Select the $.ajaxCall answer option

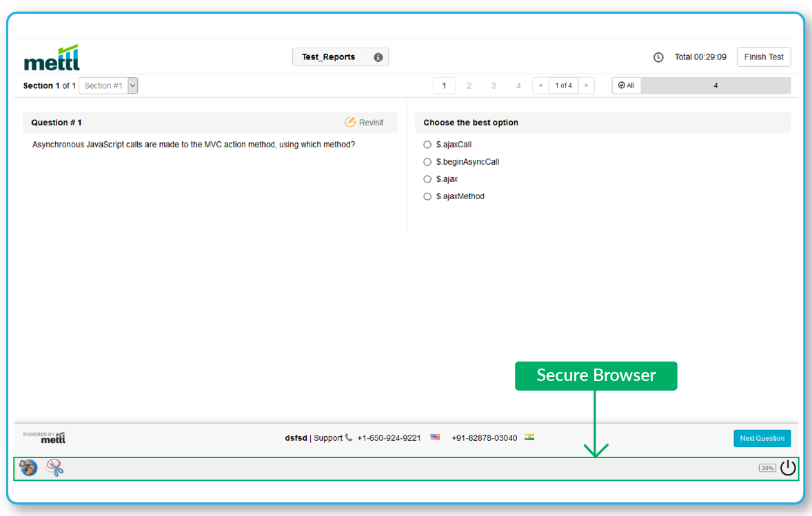coord(427,144)
